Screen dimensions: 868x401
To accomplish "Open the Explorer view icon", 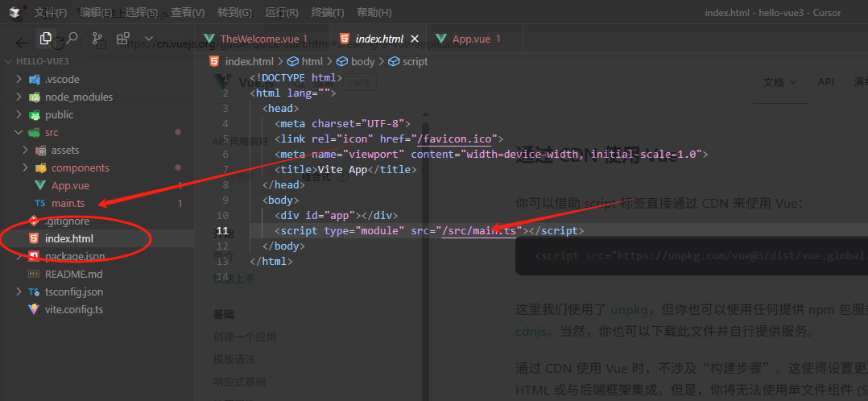I will click(x=45, y=38).
